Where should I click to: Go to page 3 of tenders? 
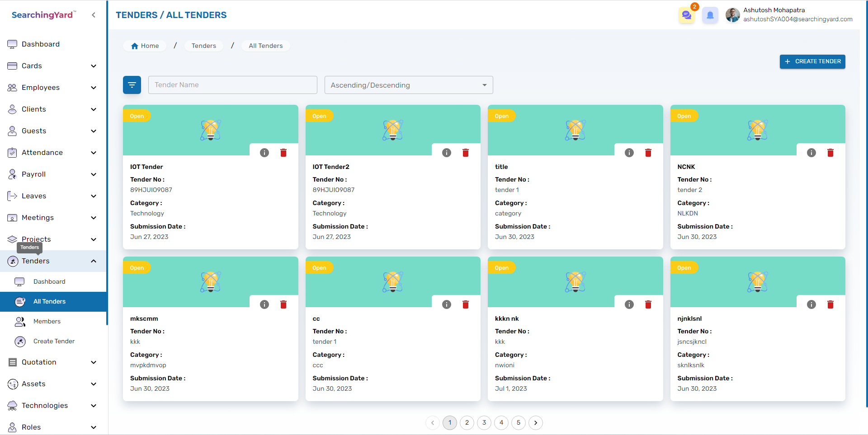(484, 423)
